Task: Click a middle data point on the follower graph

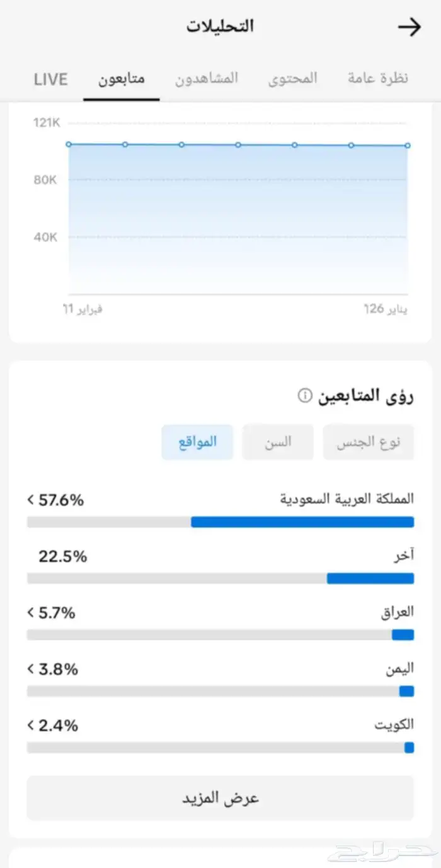Action: point(237,145)
